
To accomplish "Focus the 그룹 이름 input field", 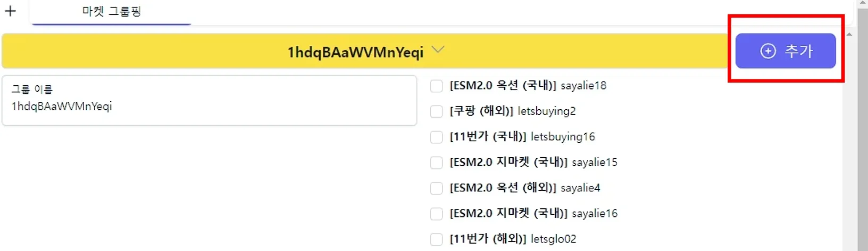I will (x=209, y=106).
